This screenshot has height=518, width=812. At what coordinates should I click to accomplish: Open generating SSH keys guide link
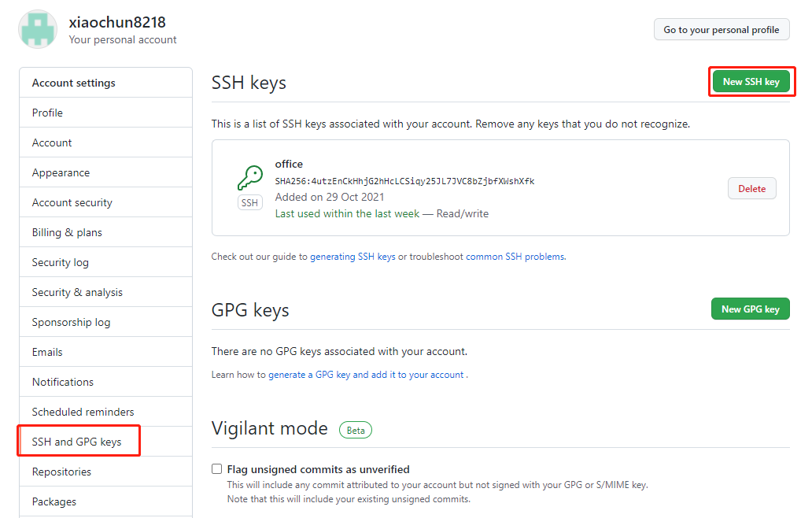pyautogui.click(x=352, y=257)
